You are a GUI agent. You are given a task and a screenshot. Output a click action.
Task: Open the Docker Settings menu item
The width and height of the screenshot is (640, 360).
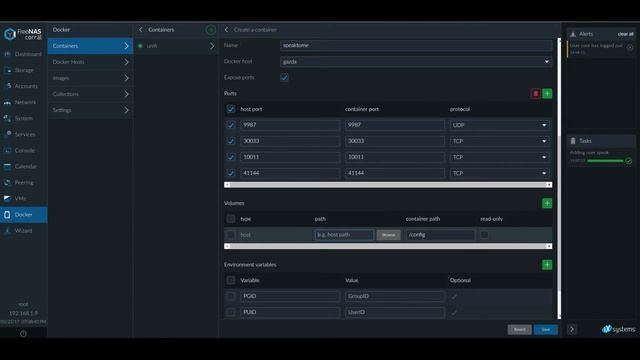[x=90, y=110]
